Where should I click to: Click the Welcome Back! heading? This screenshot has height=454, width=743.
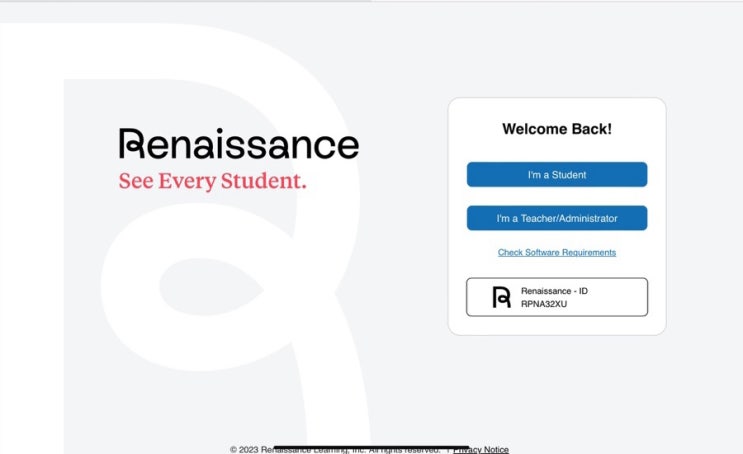pyautogui.click(x=557, y=129)
